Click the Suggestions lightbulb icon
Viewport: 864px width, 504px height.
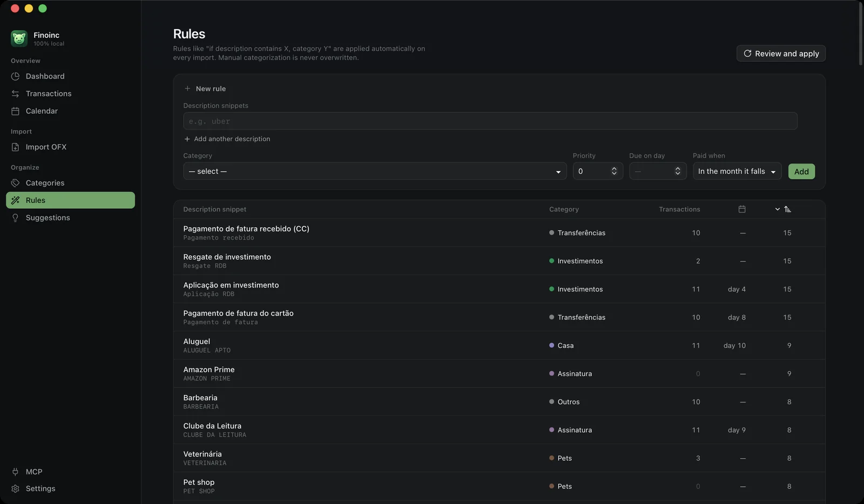[15, 217]
